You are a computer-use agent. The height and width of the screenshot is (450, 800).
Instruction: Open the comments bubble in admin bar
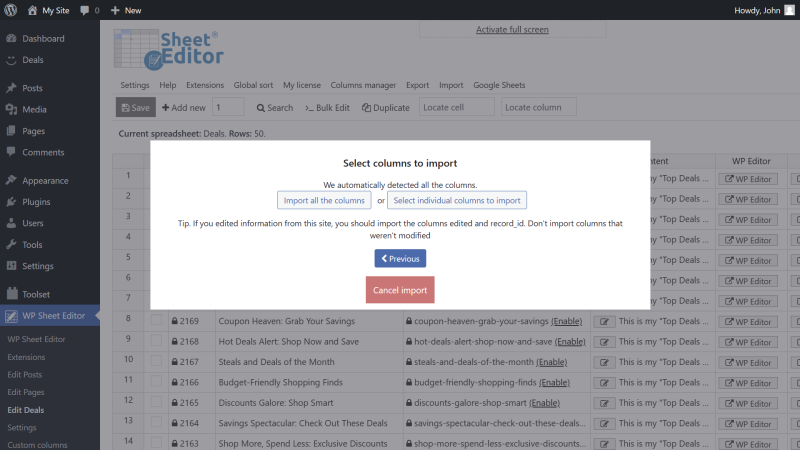(x=85, y=10)
